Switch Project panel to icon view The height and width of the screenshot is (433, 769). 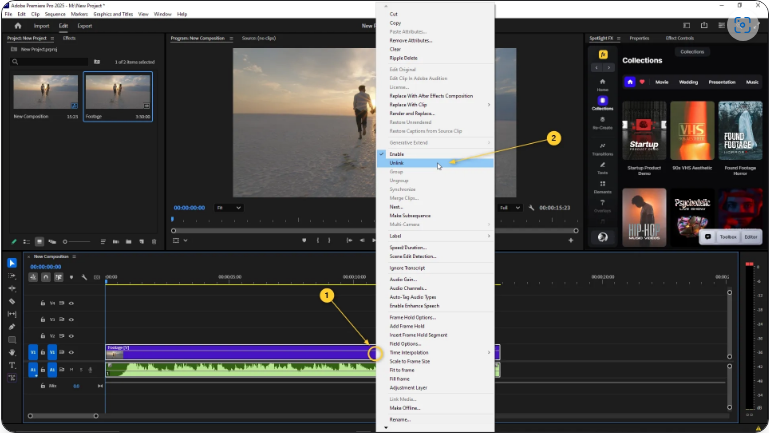pyautogui.click(x=39, y=242)
